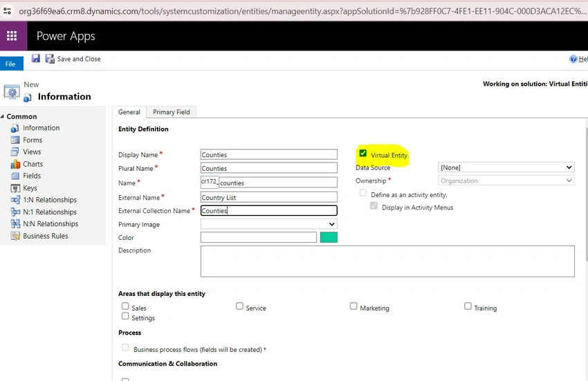The height and width of the screenshot is (381, 588).
Task: Open Business Rules icon in sidebar
Action: 15,236
